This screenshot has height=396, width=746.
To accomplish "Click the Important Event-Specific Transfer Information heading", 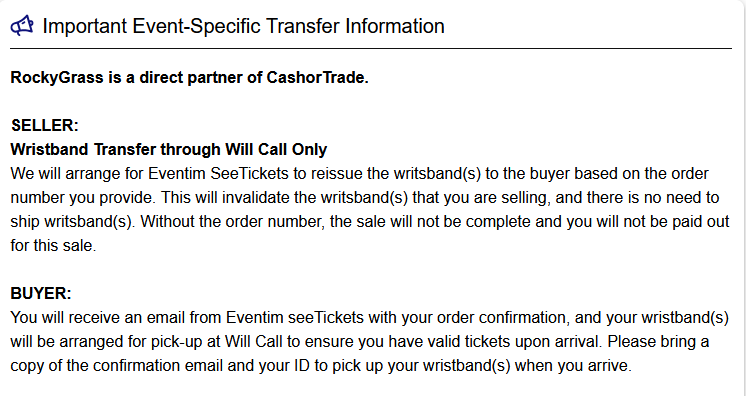I will pyautogui.click(x=244, y=26).
